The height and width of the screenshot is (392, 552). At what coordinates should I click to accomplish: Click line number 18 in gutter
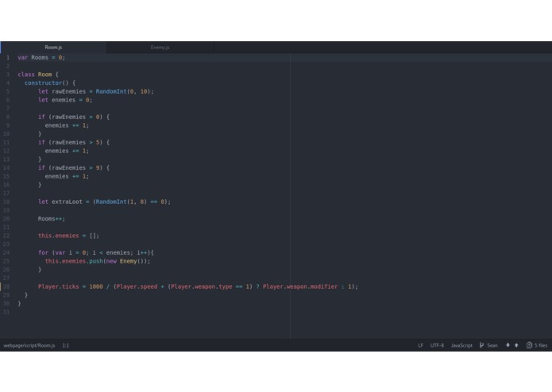pos(6,202)
